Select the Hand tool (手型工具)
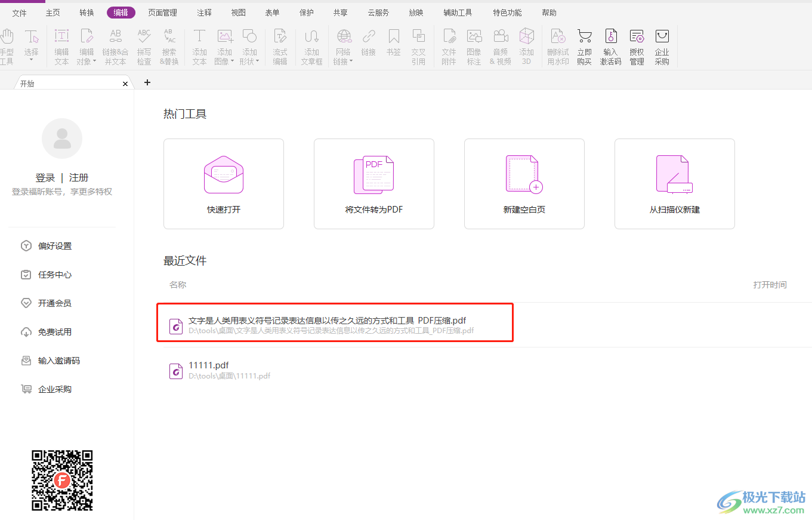The height and width of the screenshot is (520, 812). (x=7, y=46)
